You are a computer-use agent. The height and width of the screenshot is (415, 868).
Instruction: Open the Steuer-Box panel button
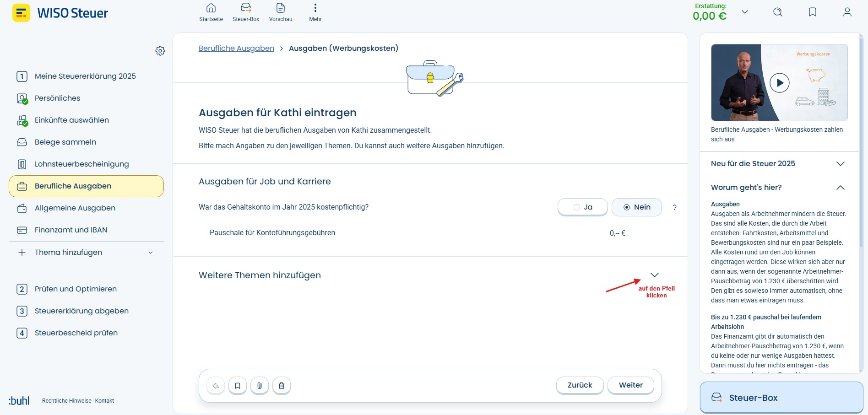pyautogui.click(x=781, y=398)
